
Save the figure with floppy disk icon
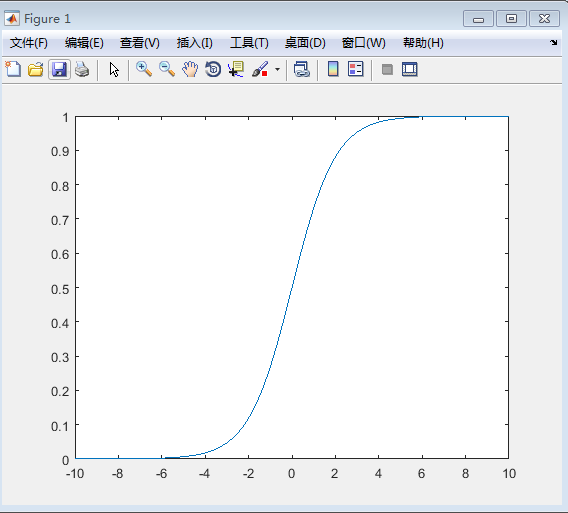tap(59, 69)
